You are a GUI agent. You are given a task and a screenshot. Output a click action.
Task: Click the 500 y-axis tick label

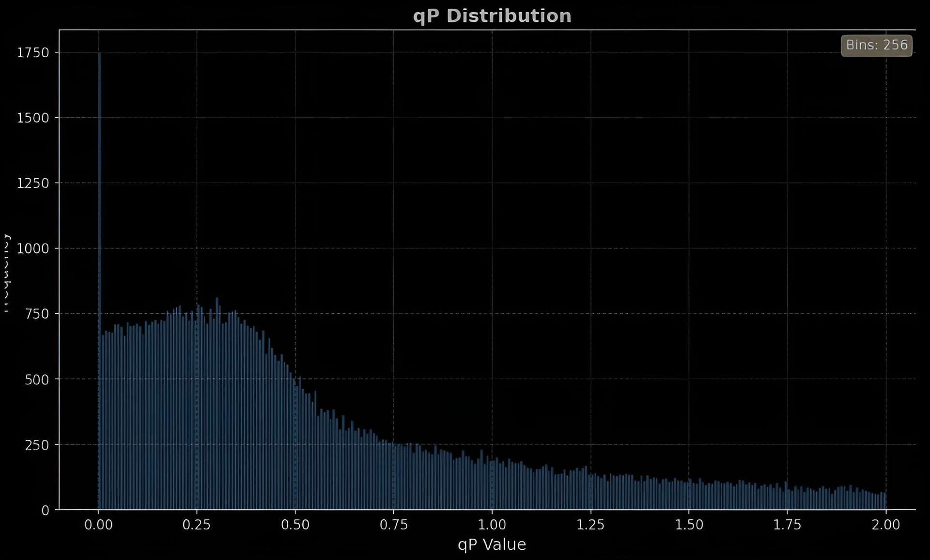tap(37, 380)
